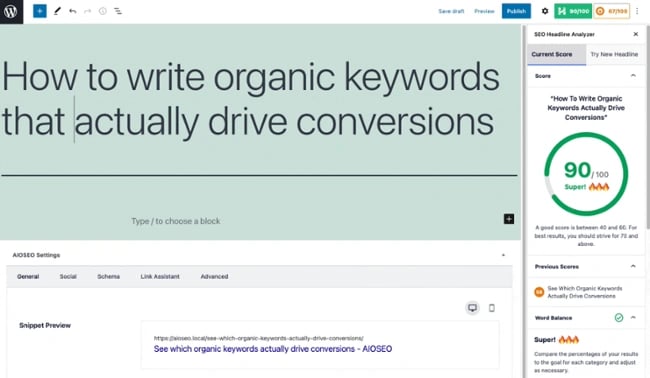The width and height of the screenshot is (650, 378).
Task: Click the Preview link
Action: pos(484,11)
